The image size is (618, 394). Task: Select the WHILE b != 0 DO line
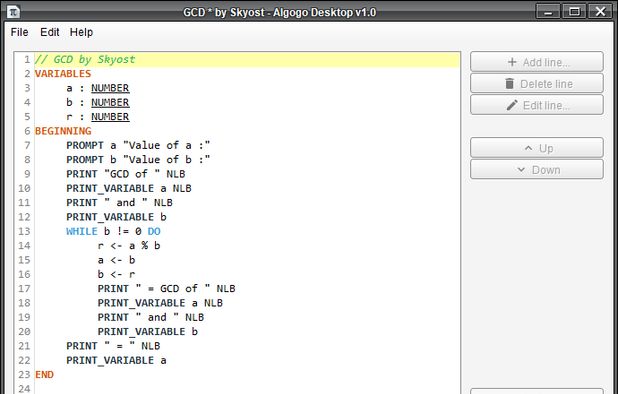[247, 231]
